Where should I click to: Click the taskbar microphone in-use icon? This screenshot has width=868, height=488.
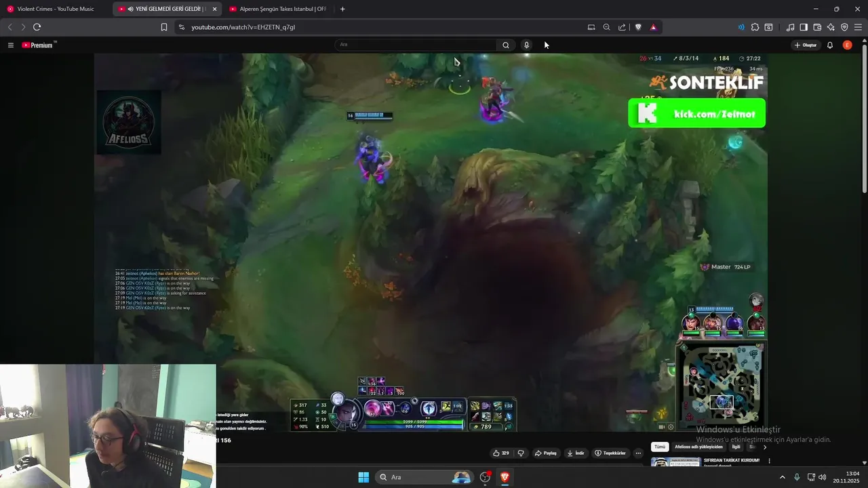coord(797,477)
